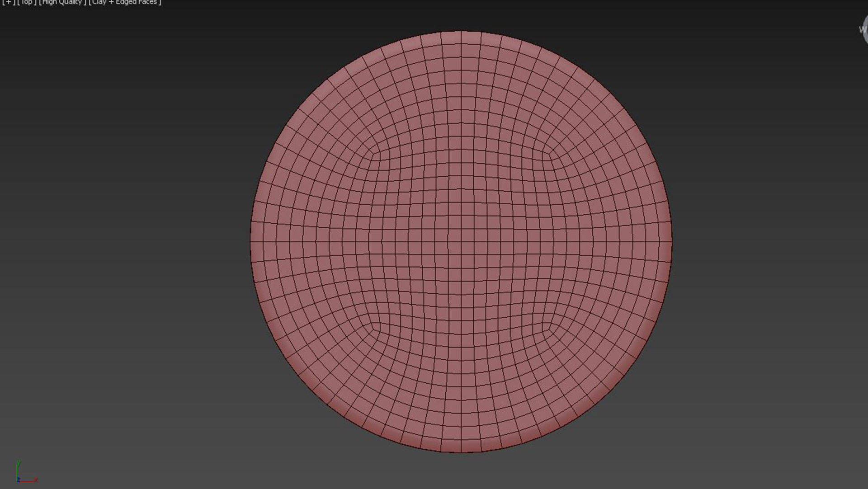The width and height of the screenshot is (868, 489).
Task: Click the upper-left pole vertex of the mesh
Action: (x=374, y=154)
